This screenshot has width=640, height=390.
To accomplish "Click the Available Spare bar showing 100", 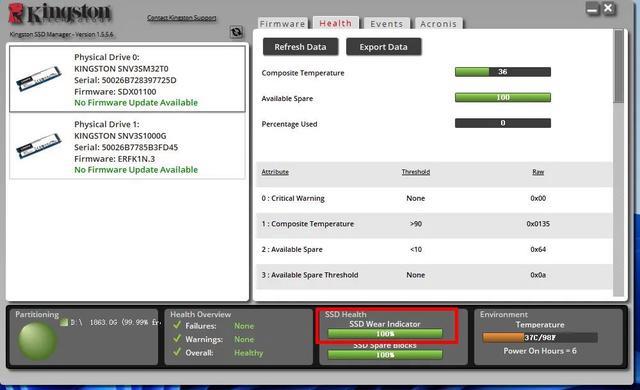I will tap(503, 98).
